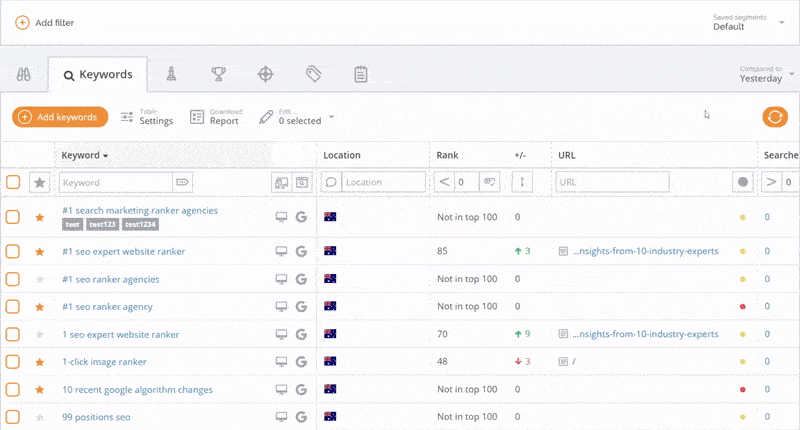Open the trophy tab
800x430 pixels.
point(218,74)
